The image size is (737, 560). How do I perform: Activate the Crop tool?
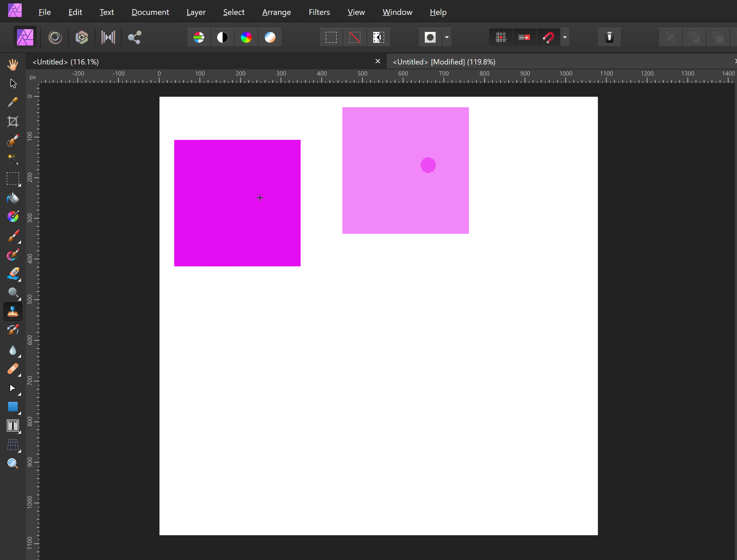[13, 121]
